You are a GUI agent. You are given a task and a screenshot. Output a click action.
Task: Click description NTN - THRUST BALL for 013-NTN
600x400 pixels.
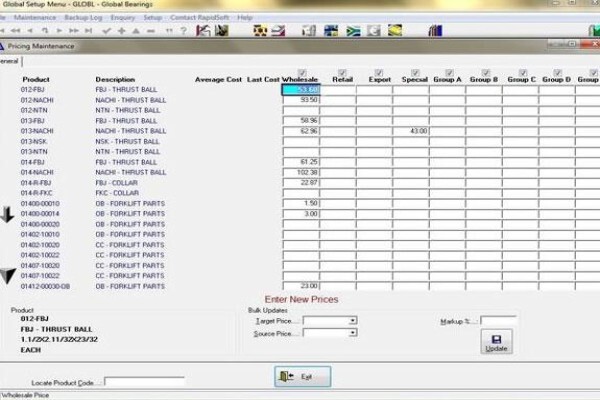[x=128, y=152]
